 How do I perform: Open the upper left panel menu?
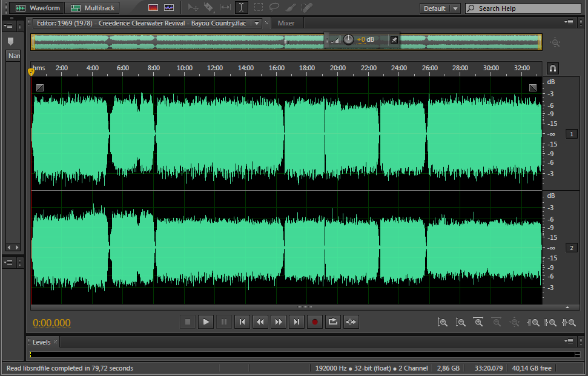(8, 26)
